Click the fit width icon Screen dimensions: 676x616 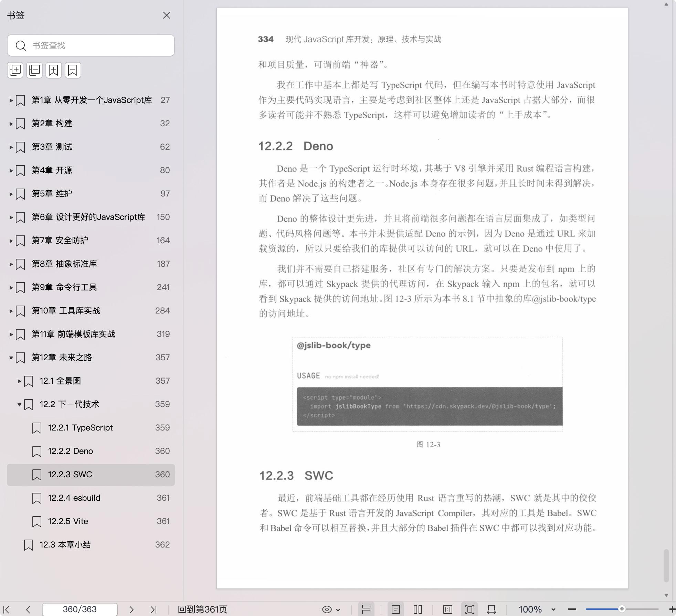pyautogui.click(x=492, y=609)
